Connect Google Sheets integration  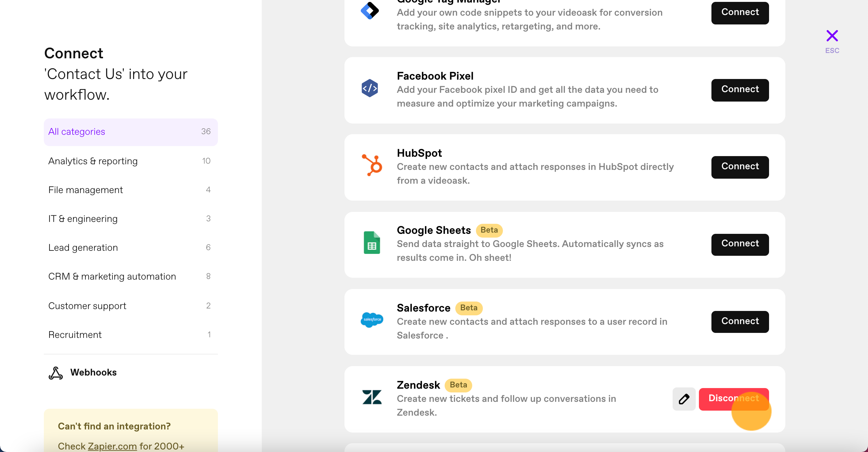[740, 244]
